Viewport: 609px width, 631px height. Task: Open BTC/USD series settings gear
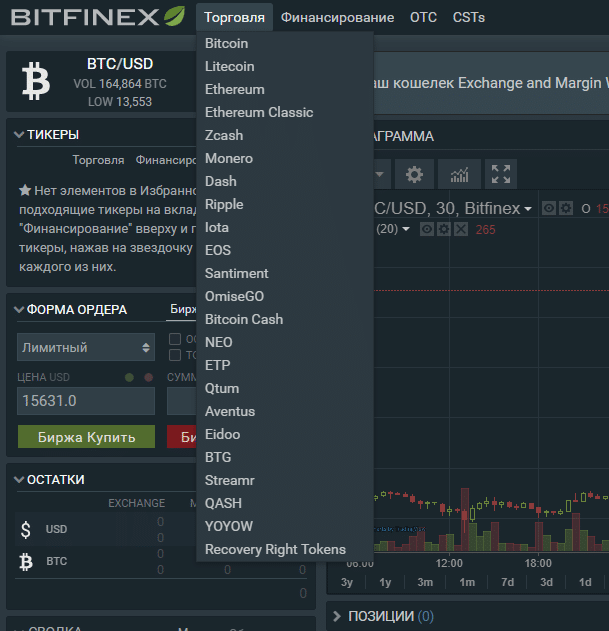pyautogui.click(x=566, y=208)
